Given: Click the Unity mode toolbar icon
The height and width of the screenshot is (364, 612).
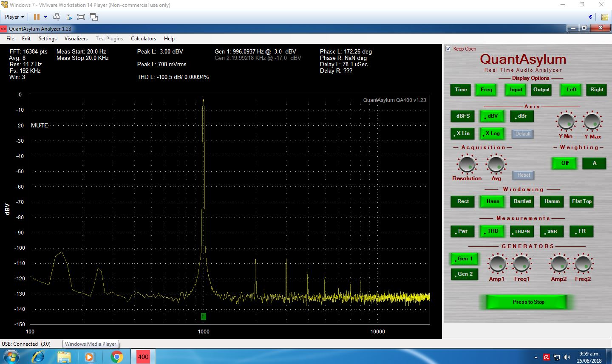Looking at the screenshot, I should (94, 17).
